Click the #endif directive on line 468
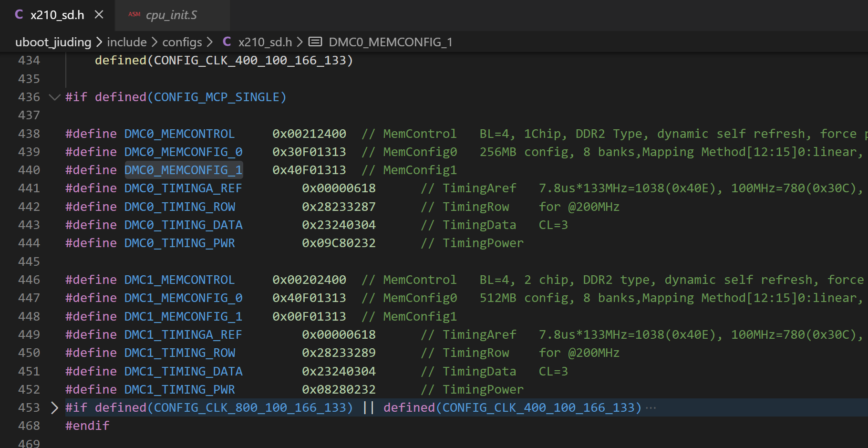 87,426
